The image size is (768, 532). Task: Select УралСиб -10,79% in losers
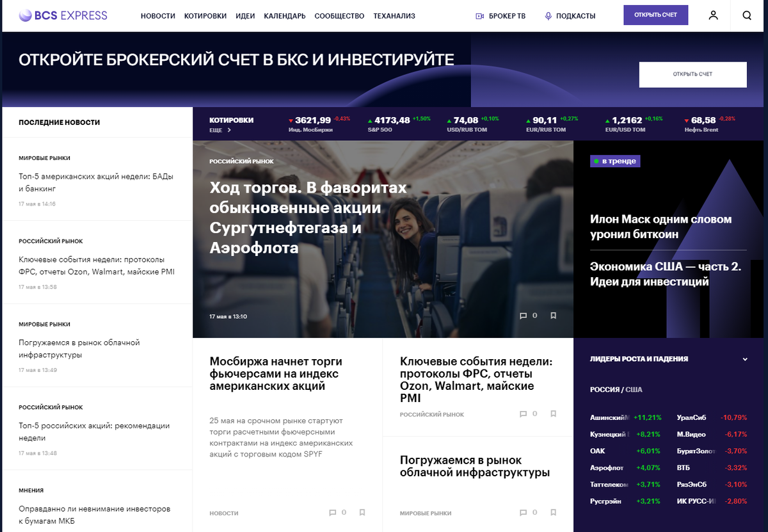pos(712,417)
